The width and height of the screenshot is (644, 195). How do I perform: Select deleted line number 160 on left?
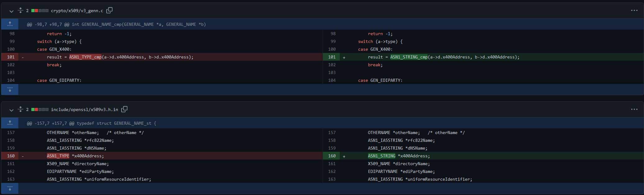(x=11, y=156)
